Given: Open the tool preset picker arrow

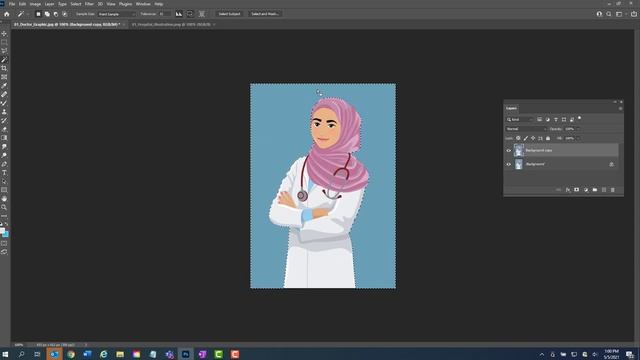Looking at the screenshot, I should click(x=27, y=14).
